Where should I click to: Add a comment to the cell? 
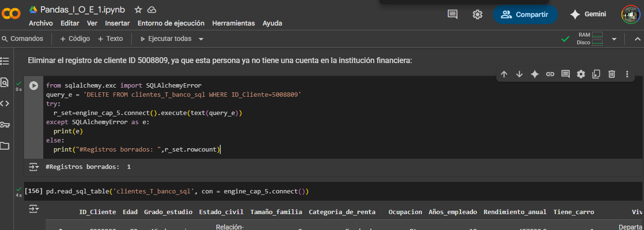click(566, 74)
